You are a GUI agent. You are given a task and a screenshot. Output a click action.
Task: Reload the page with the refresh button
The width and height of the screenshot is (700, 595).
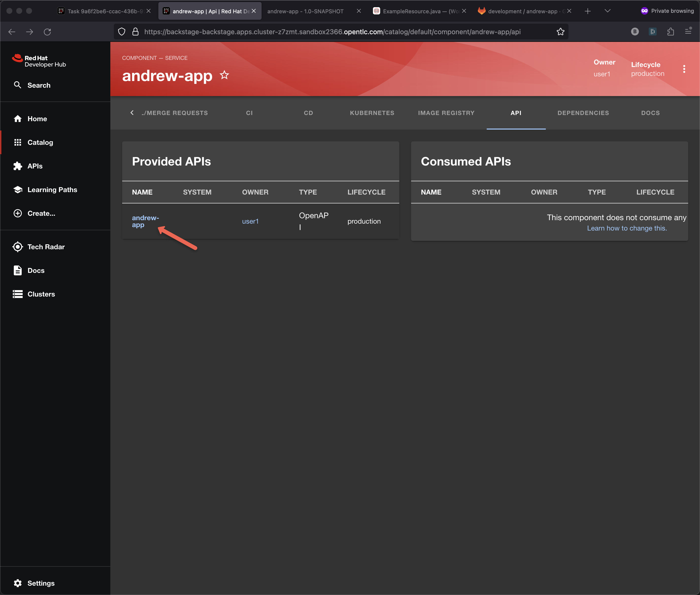click(x=47, y=32)
